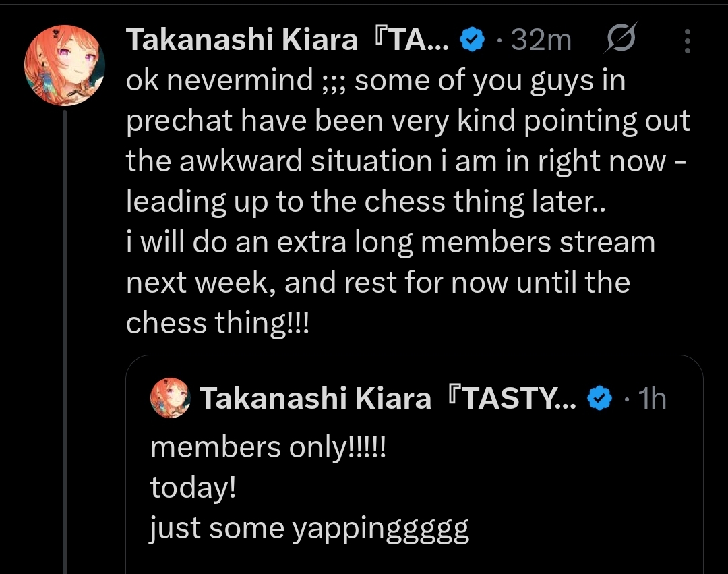Click the slashed-circle Grok icon
This screenshot has width=728, height=574.
(619, 41)
